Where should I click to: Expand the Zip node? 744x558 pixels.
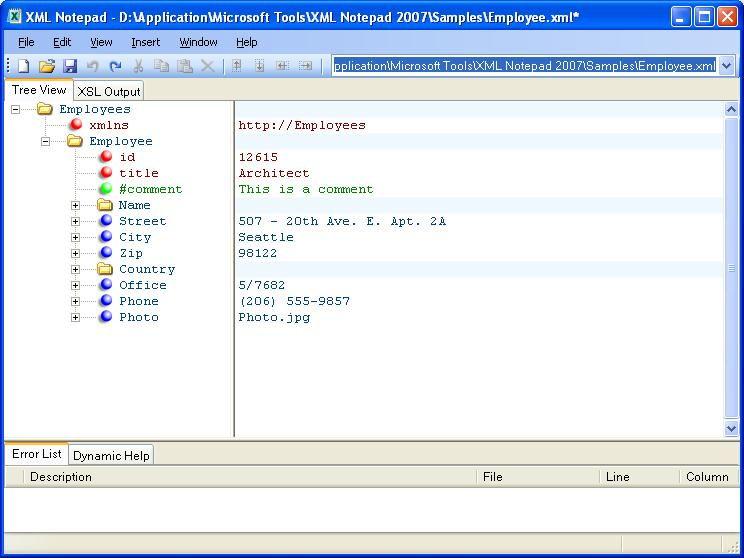(75, 253)
